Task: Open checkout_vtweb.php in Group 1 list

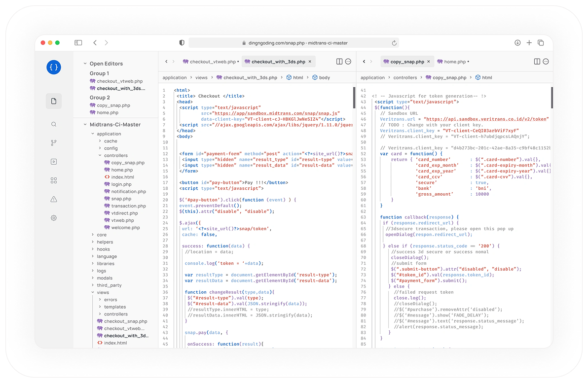Action: pos(116,81)
